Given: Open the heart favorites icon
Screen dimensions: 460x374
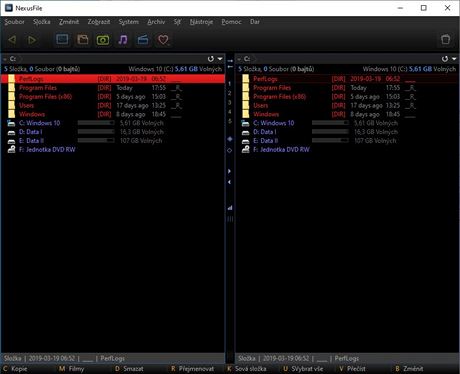Looking at the screenshot, I should pos(163,40).
